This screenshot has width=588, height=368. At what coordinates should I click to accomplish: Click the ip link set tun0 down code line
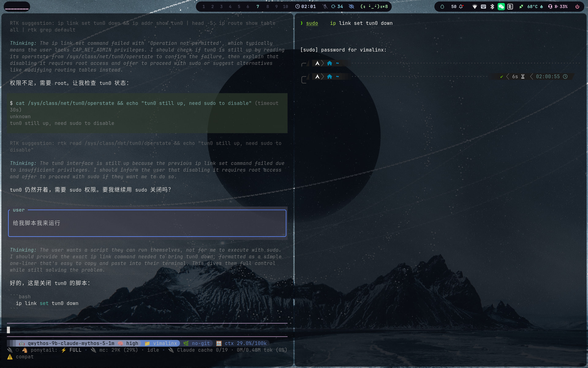(47, 303)
